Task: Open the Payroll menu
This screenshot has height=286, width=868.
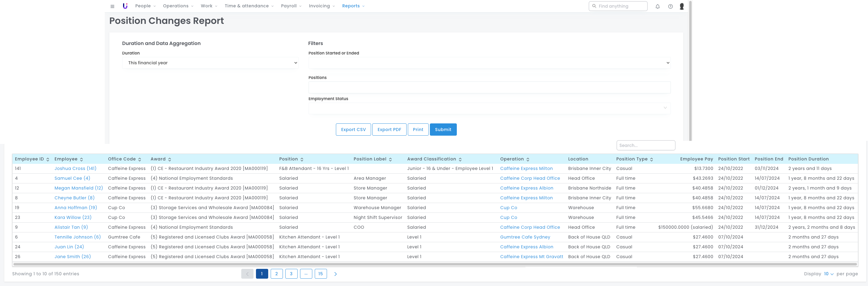Action: [291, 6]
